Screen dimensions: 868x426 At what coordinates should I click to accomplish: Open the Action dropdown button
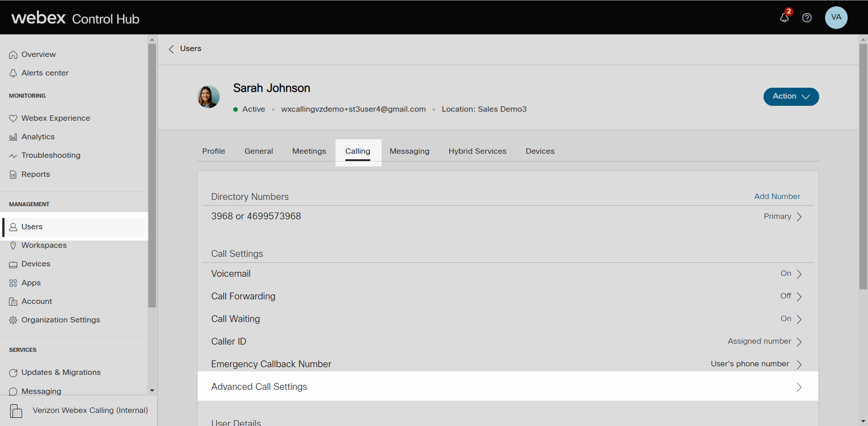(791, 97)
